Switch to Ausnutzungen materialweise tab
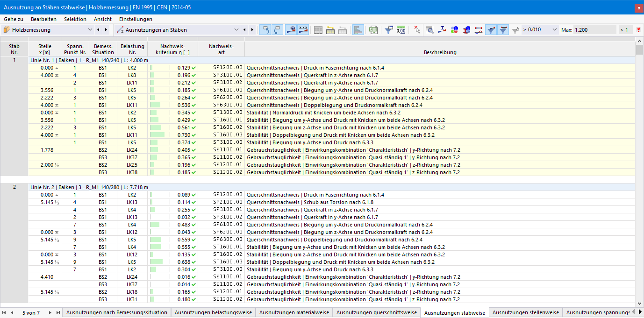Image resolution: width=644 pixels, height=318 pixels. (x=294, y=312)
